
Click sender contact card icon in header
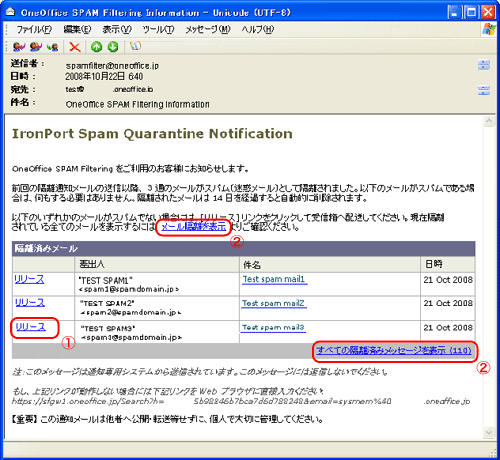click(x=483, y=65)
